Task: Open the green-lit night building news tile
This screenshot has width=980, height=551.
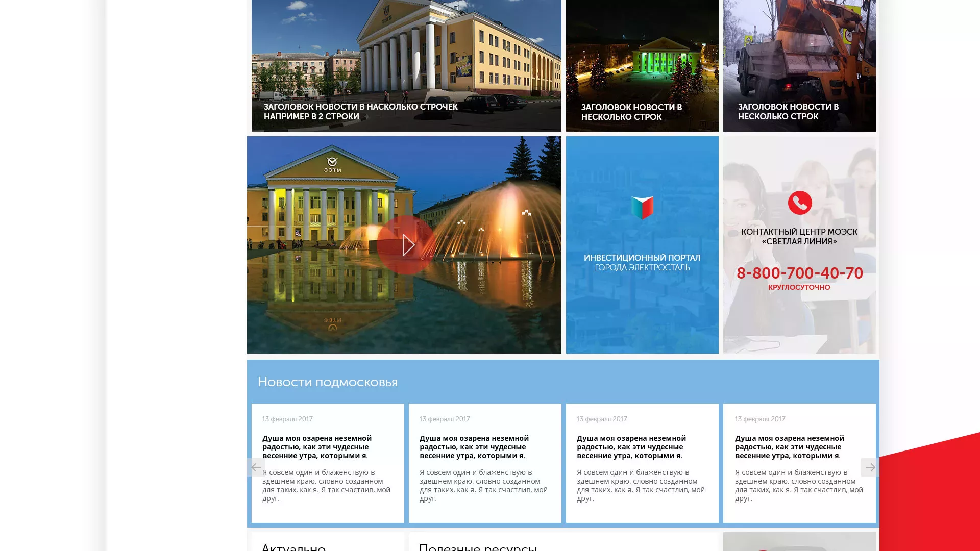Action: (642, 56)
